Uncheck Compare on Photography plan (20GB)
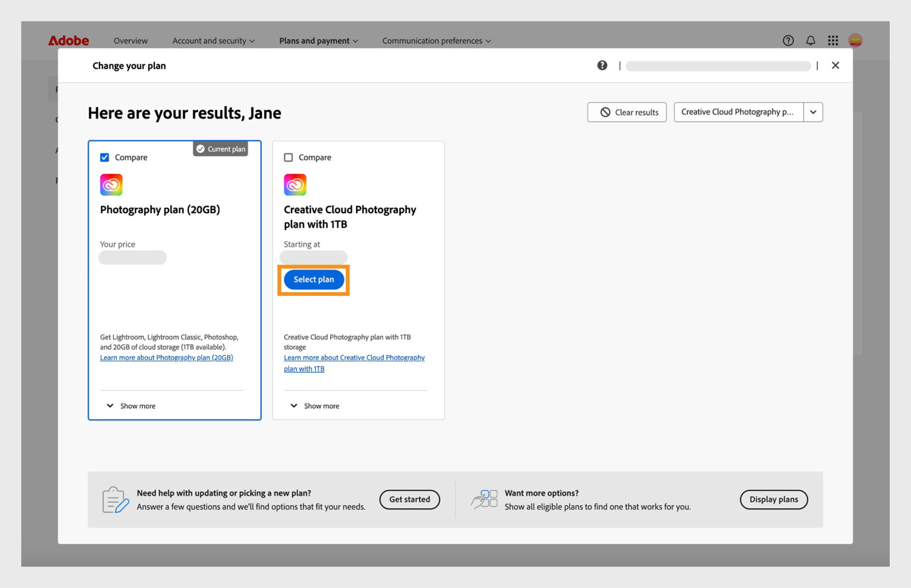Screen dimensions: 911x588 tap(105, 157)
